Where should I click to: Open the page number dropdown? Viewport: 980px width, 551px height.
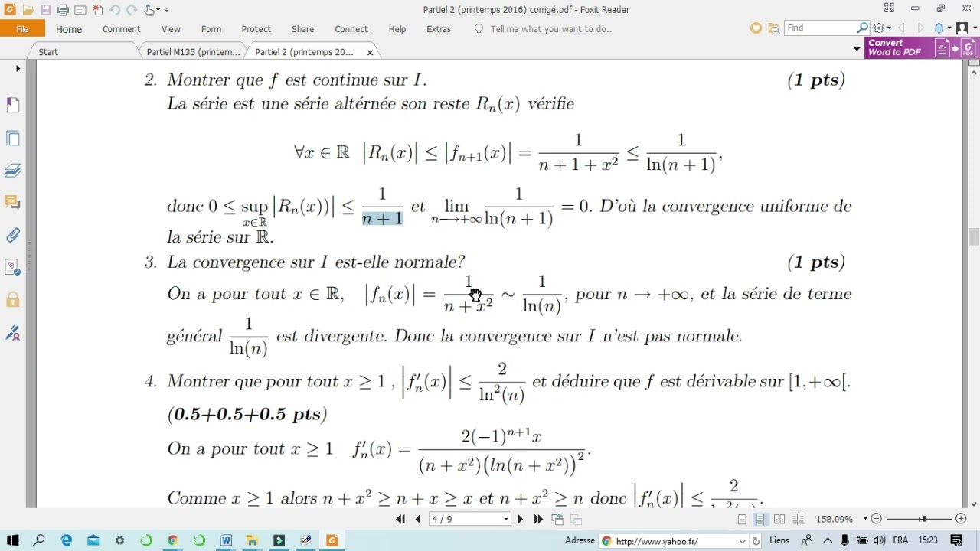pyautogui.click(x=506, y=519)
